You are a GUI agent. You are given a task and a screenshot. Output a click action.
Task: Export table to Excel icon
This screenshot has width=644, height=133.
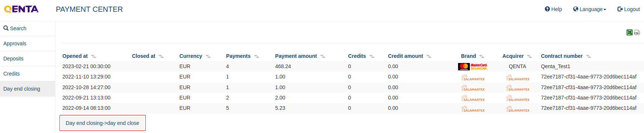point(630,32)
